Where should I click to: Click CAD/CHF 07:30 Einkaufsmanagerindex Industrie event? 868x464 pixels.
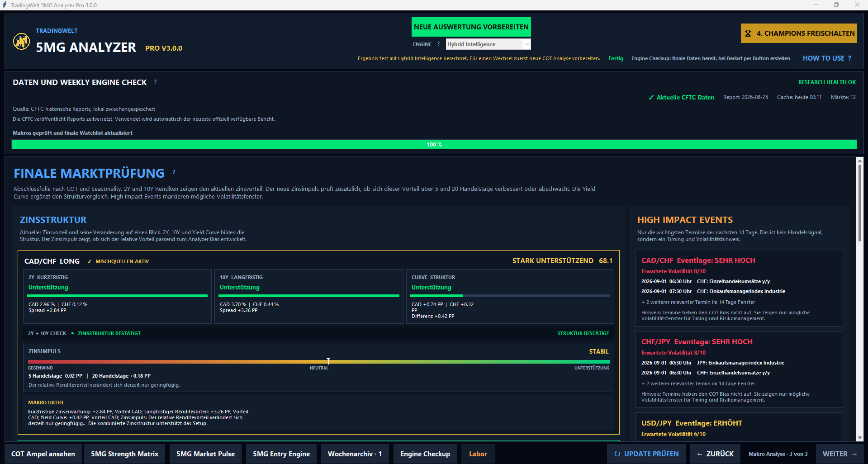click(713, 291)
